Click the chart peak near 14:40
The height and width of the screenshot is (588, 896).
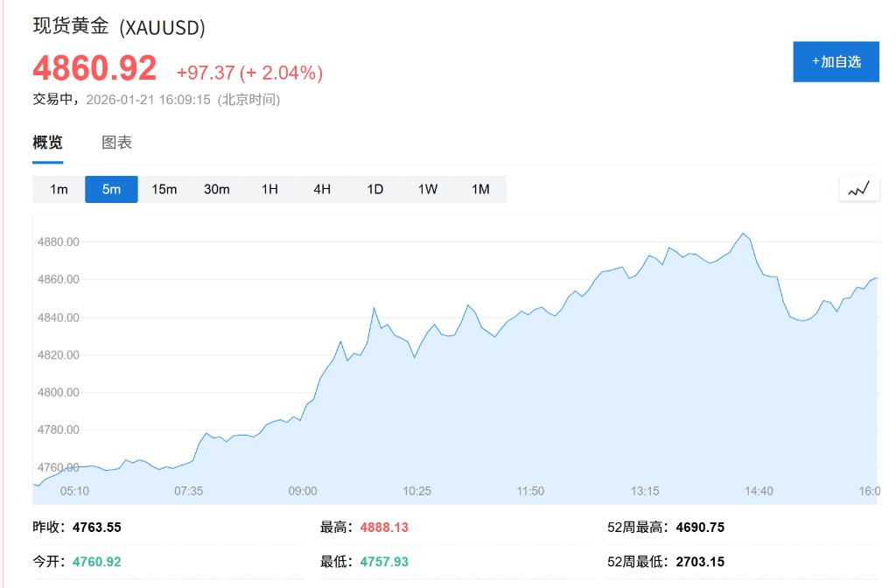[x=743, y=234]
